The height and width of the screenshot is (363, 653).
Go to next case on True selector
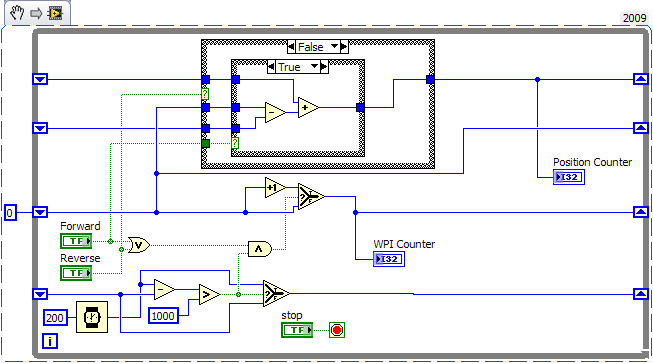324,67
